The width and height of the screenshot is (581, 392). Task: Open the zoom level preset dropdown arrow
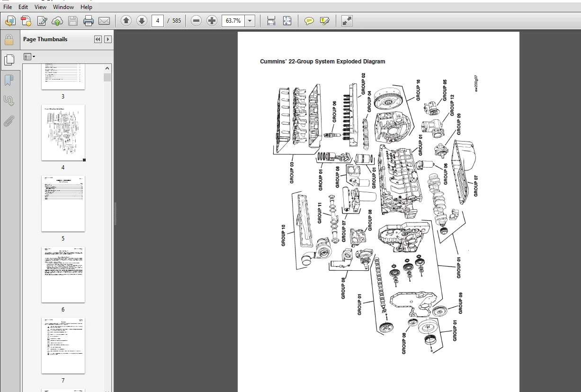click(250, 21)
